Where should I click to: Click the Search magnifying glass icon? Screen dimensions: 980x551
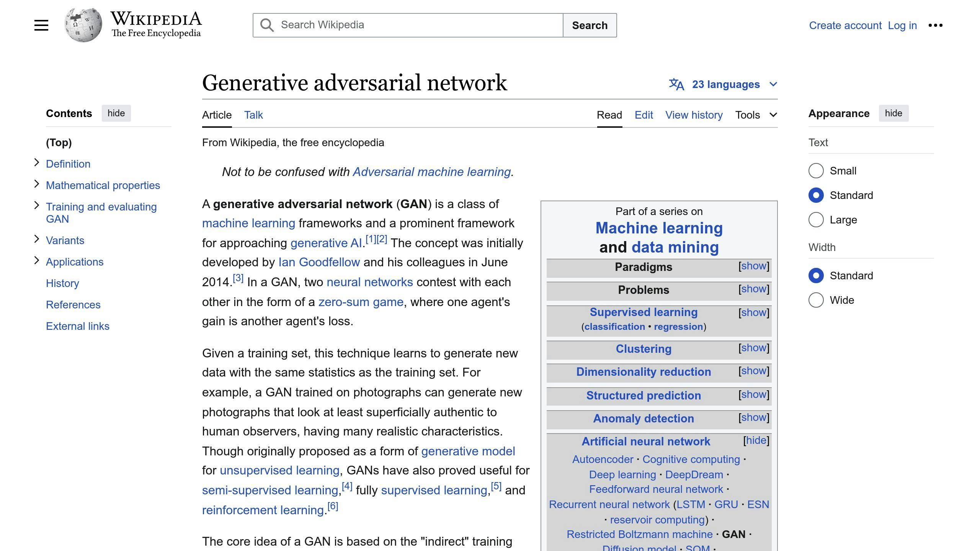266,25
